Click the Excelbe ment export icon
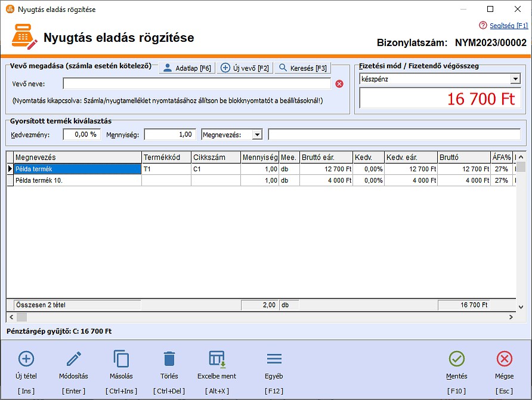The height and width of the screenshot is (400, 532). 216,358
